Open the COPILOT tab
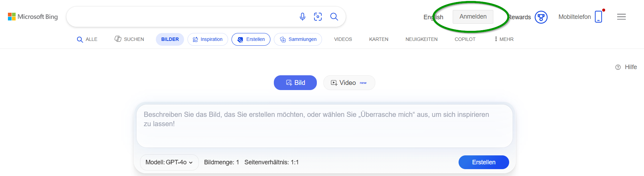The width and height of the screenshot is (644, 176). tap(465, 39)
